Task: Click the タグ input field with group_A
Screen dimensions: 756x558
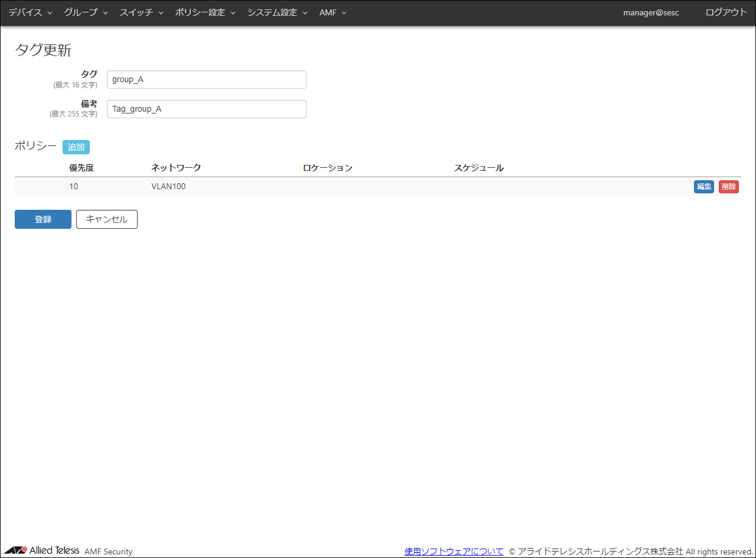Action: tap(206, 80)
